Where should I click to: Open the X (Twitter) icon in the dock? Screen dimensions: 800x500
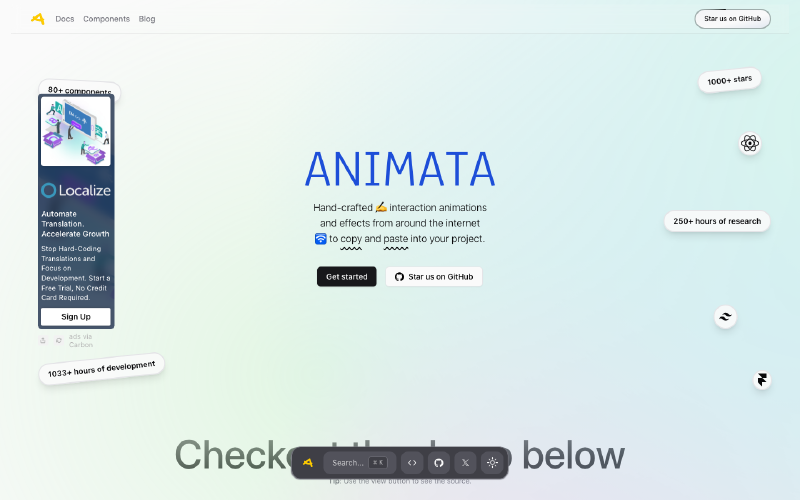465,463
